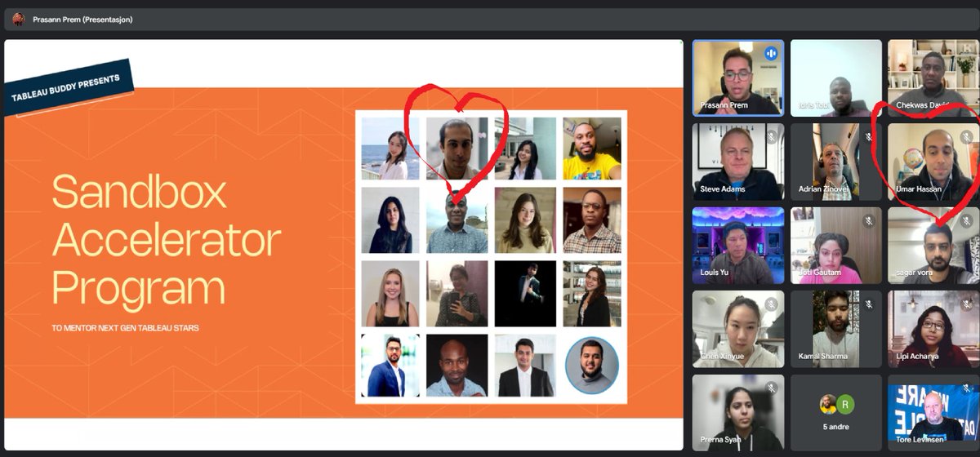Click the 'Prasann Prem (Presentasjon)' title text
This screenshot has width=980, height=457.
pyautogui.click(x=82, y=20)
